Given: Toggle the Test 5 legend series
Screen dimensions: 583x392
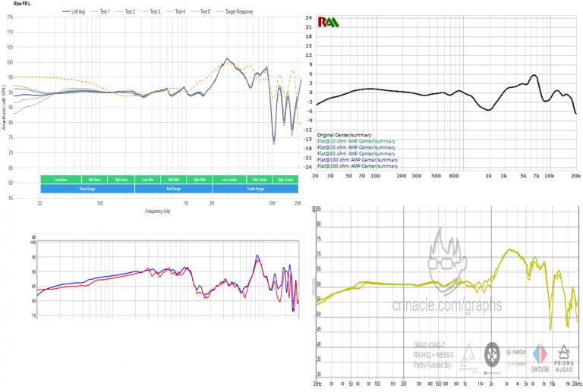Looking at the screenshot, I should (x=200, y=11).
